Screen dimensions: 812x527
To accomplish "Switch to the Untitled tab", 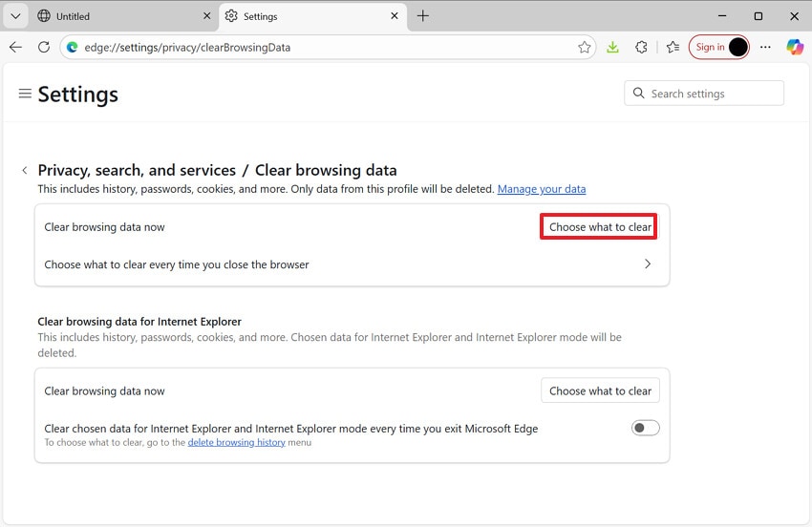I will pyautogui.click(x=115, y=16).
